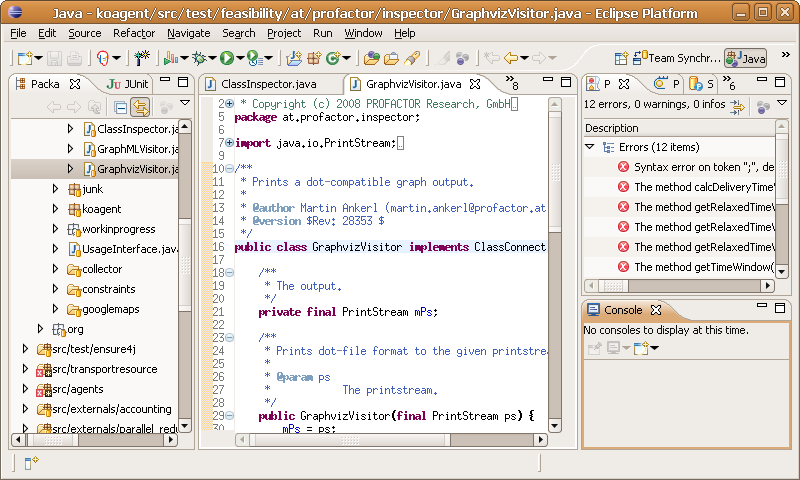Maximize the editor area
The height and width of the screenshot is (480, 800).
point(566,82)
